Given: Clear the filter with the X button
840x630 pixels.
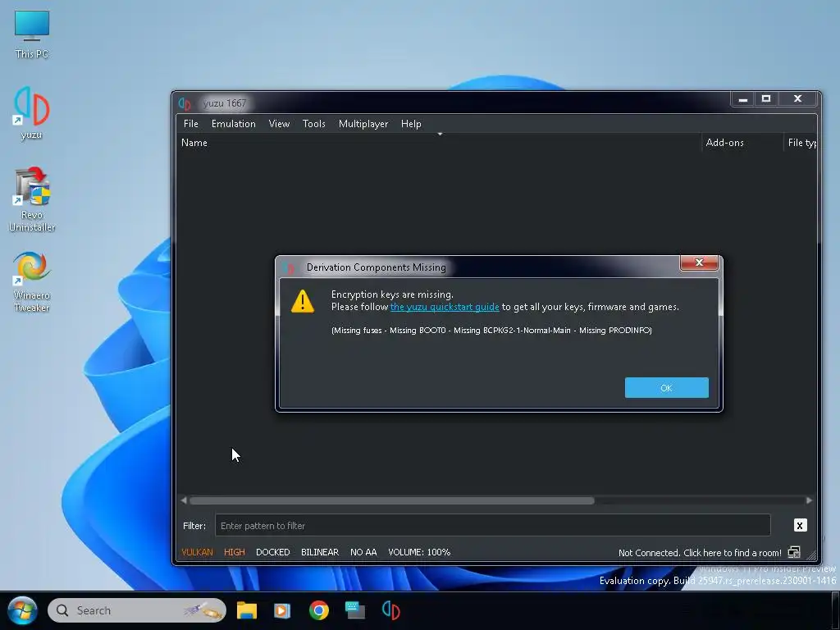Looking at the screenshot, I should tap(800, 526).
